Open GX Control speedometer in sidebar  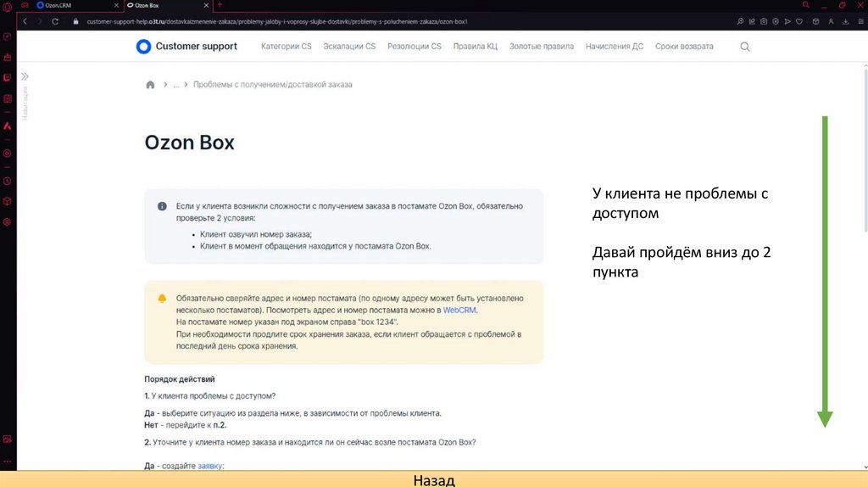click(7, 37)
